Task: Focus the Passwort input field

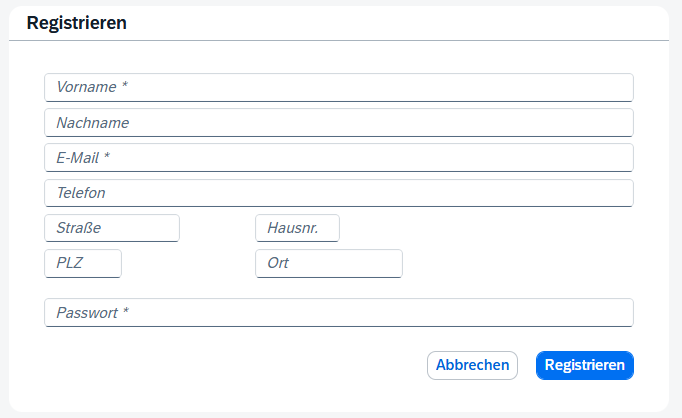Action: pos(338,312)
